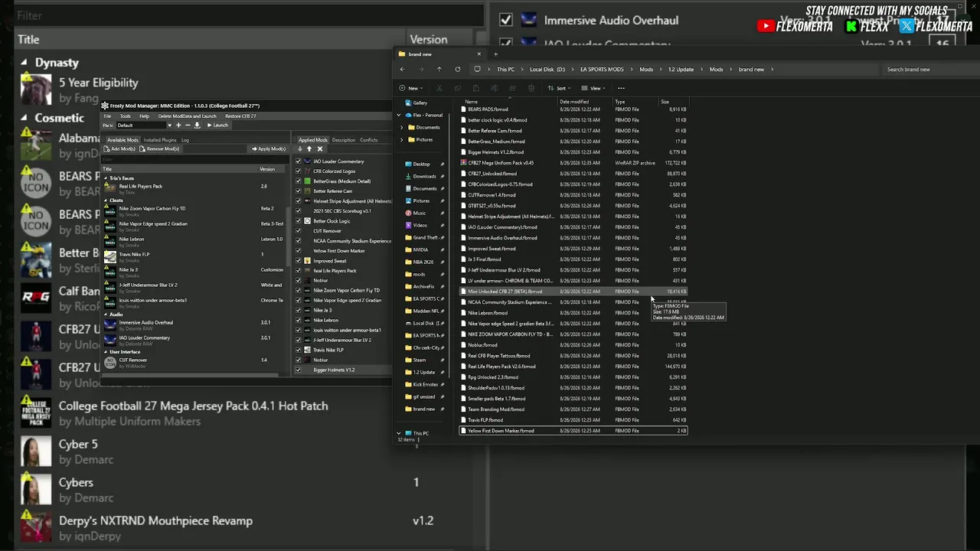Click EA SPORTS MODS in the breadcrumb
Screen dimensions: 980x551
tap(602, 70)
